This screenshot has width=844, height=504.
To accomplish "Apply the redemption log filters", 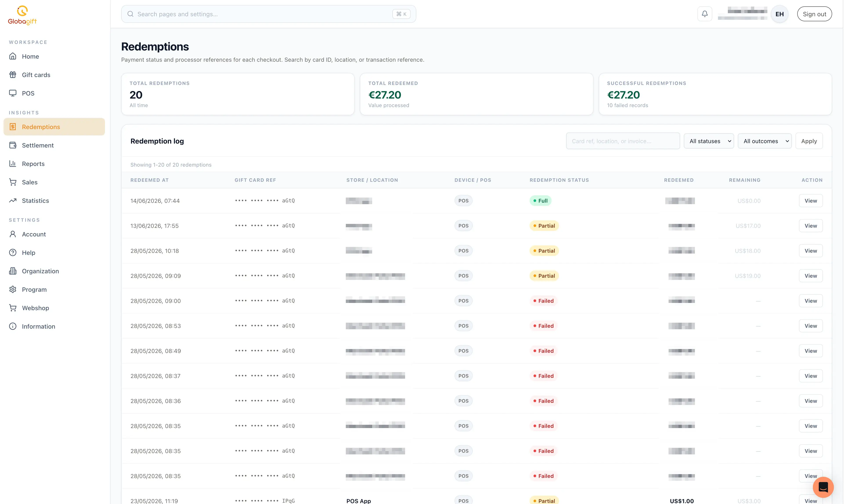I will click(x=809, y=141).
